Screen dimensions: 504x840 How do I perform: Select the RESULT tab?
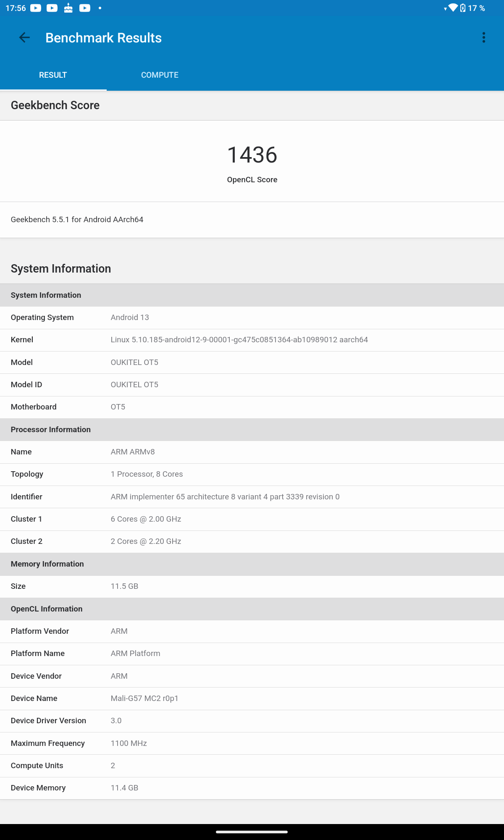(53, 75)
